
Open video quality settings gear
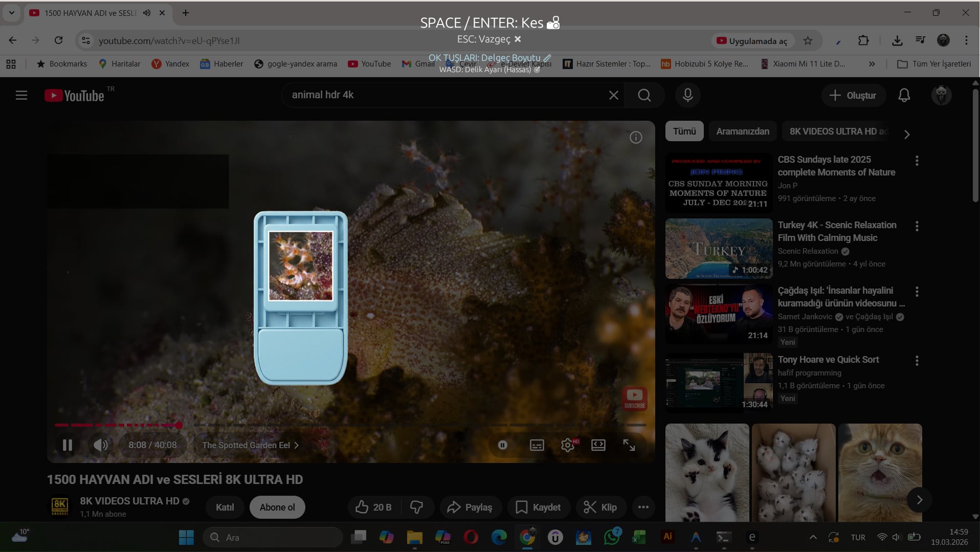[567, 445]
